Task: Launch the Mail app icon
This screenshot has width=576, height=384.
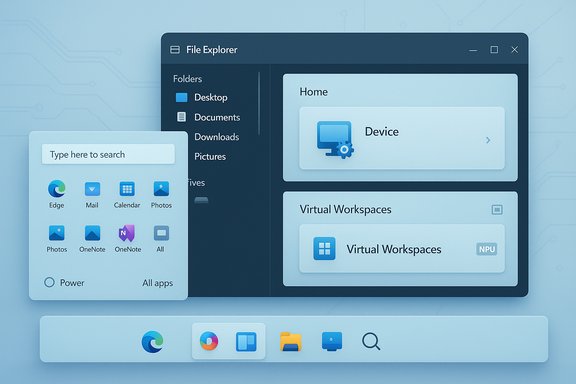Action: [x=92, y=189]
